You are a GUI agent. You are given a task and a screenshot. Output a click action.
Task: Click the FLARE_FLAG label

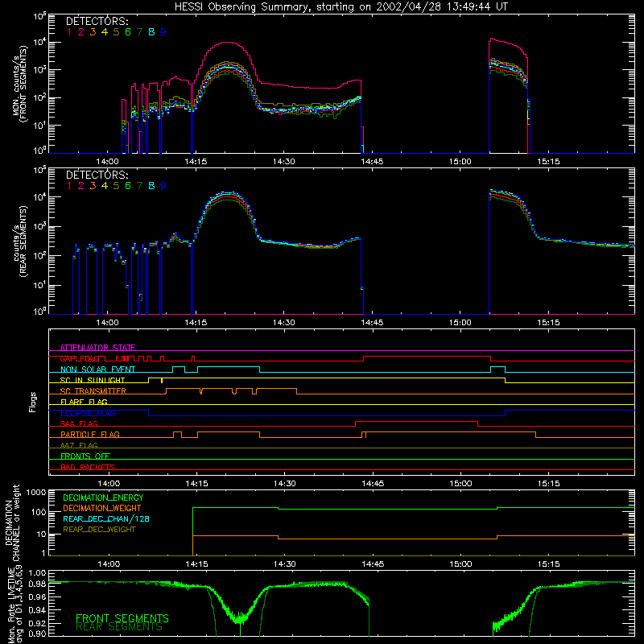pyautogui.click(x=84, y=402)
